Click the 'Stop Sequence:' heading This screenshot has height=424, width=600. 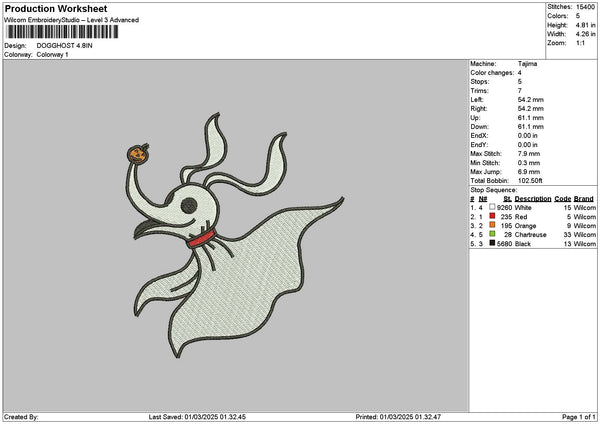click(494, 190)
